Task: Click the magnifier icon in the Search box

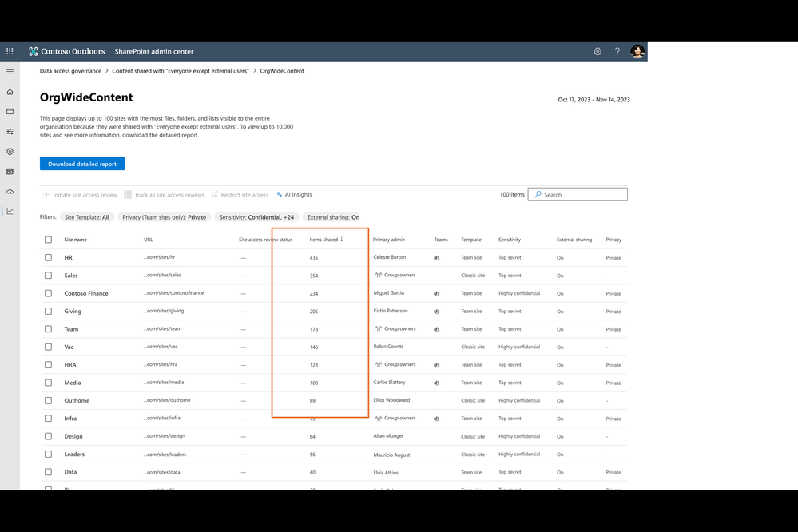Action: click(538, 194)
